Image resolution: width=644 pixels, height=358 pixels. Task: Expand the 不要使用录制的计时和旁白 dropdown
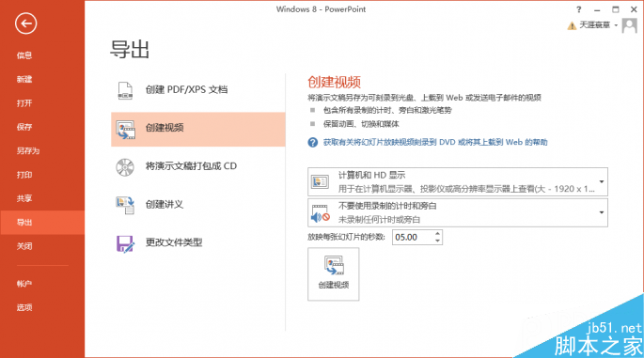point(458,212)
